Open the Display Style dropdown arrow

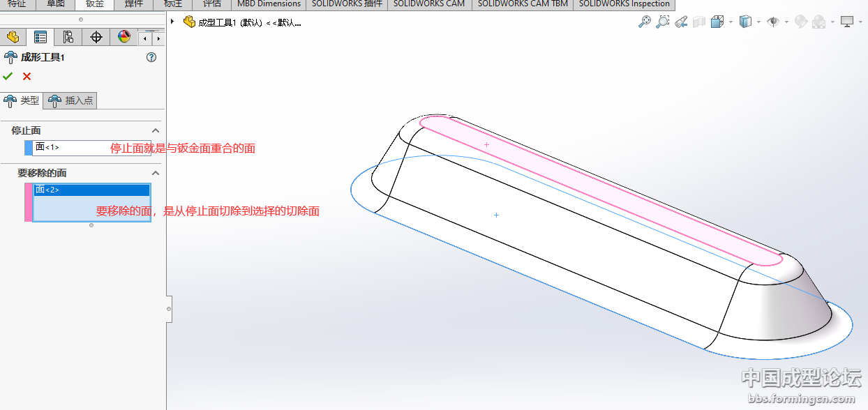click(x=759, y=22)
